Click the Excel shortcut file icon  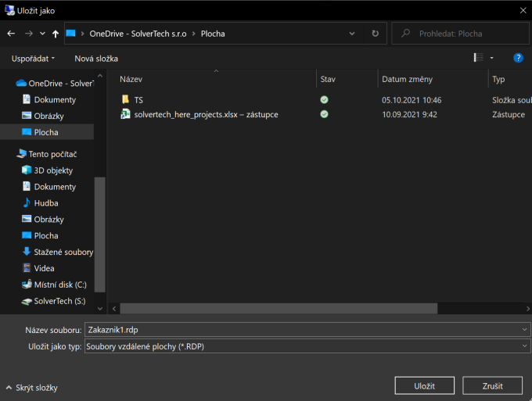125,114
